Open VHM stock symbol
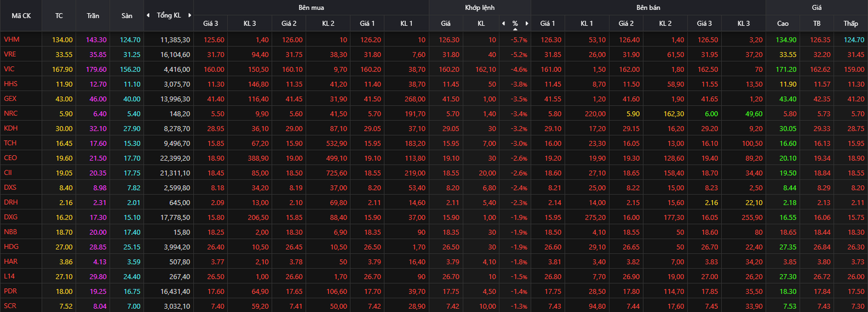The image size is (868, 312). (11, 39)
